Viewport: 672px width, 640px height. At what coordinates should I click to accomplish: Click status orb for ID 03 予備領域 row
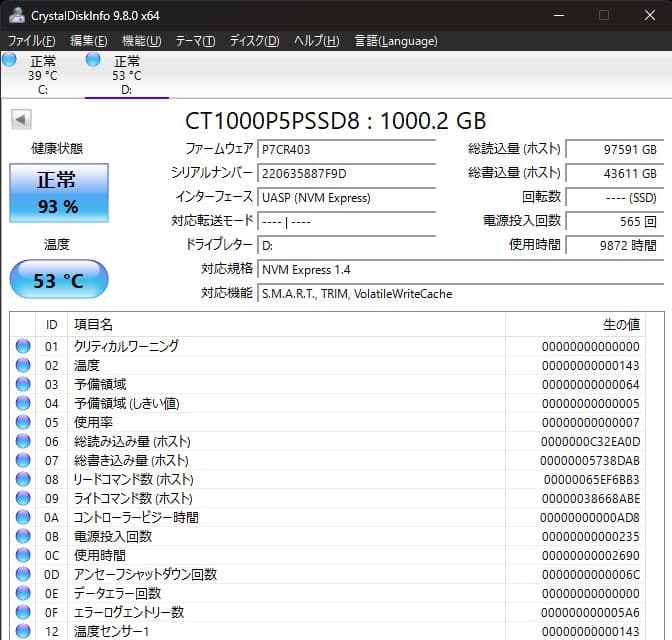[x=23, y=384]
